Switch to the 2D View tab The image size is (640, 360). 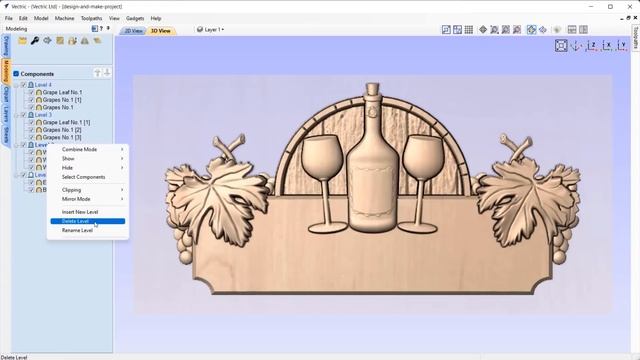[x=133, y=31]
